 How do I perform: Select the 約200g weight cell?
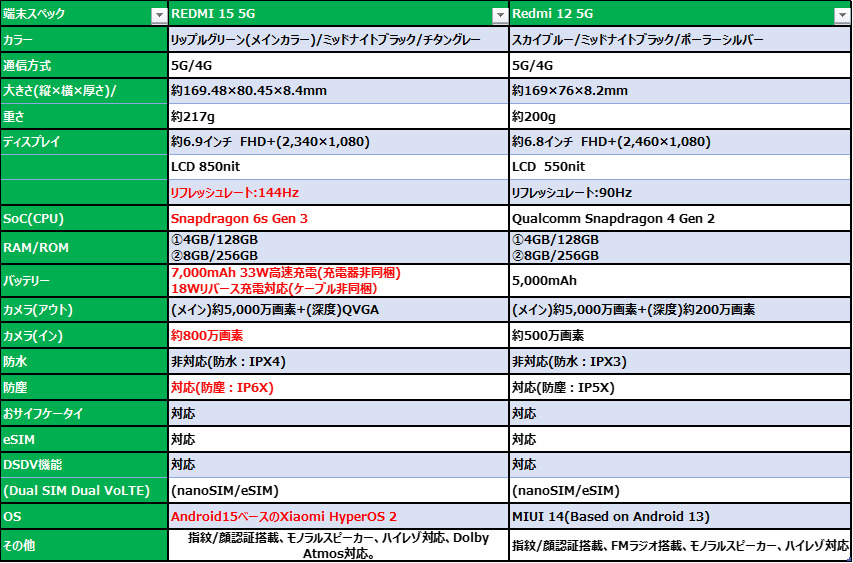680,116
